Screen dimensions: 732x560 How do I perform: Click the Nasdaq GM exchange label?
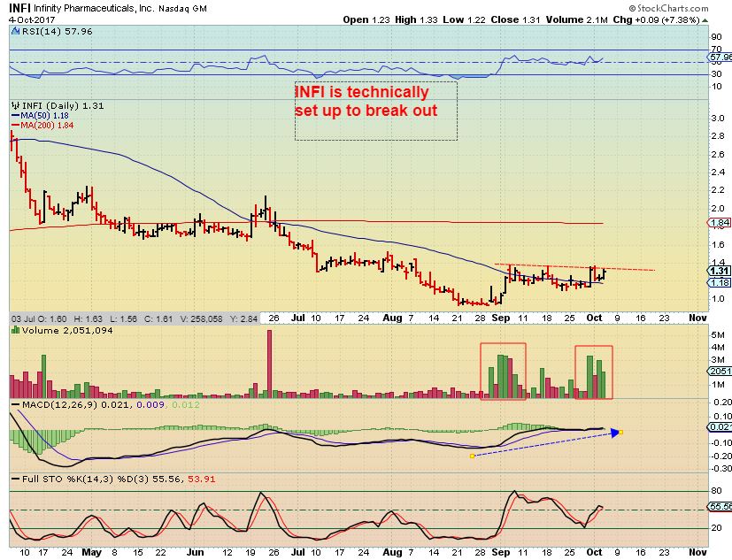pos(182,9)
